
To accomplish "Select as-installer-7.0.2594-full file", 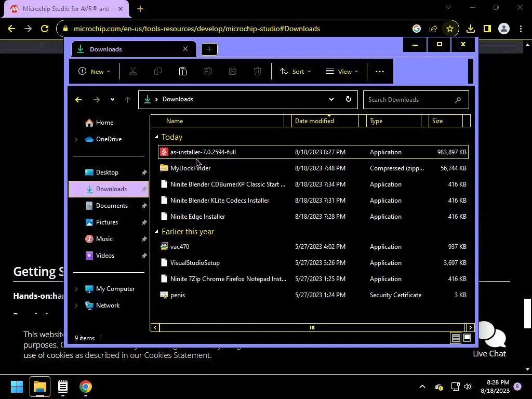I will pos(313,152).
